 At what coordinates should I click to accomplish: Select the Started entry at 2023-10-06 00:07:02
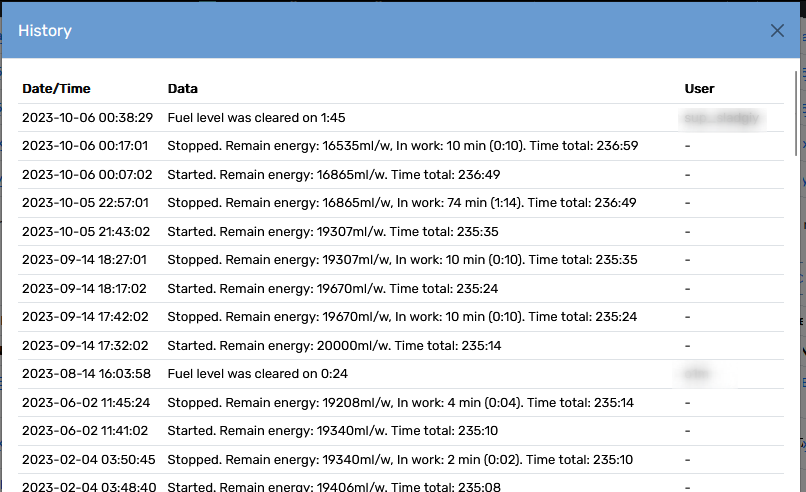tap(401, 175)
